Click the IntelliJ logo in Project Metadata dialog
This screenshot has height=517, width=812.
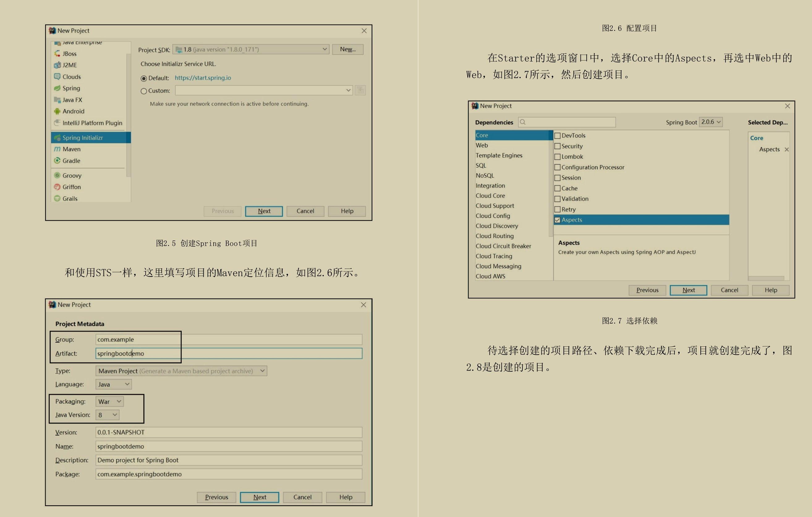[52, 305]
